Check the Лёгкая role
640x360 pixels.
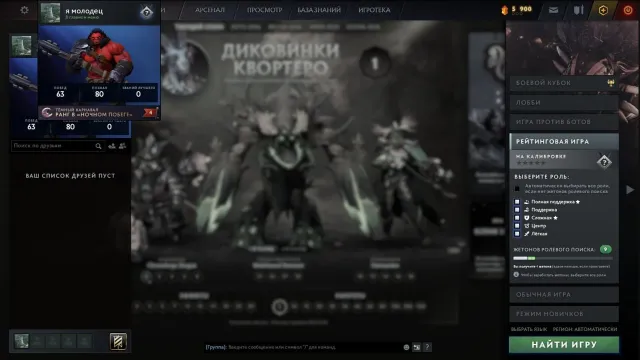(x=517, y=234)
